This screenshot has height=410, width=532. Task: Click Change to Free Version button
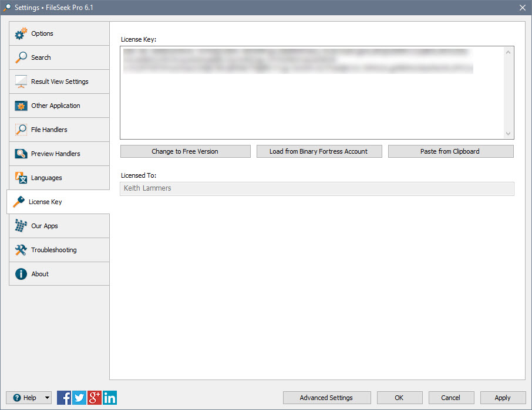click(x=185, y=151)
